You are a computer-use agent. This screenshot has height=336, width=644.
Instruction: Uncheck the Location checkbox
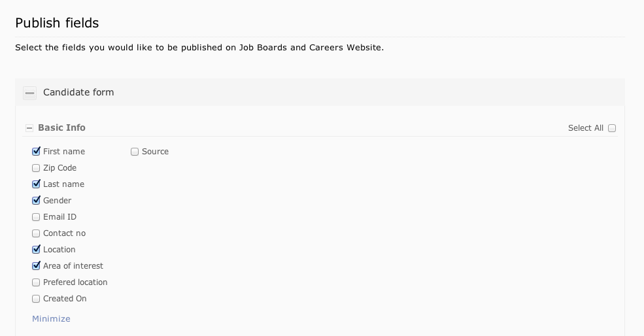click(36, 250)
